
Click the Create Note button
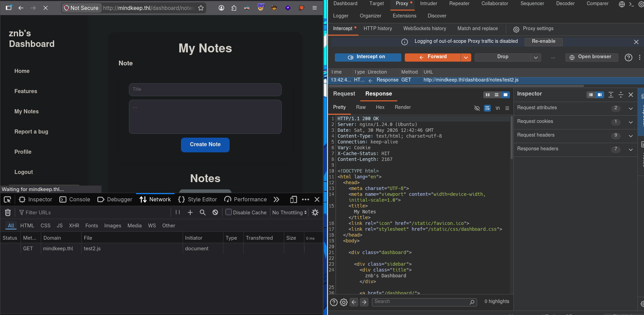205,145
